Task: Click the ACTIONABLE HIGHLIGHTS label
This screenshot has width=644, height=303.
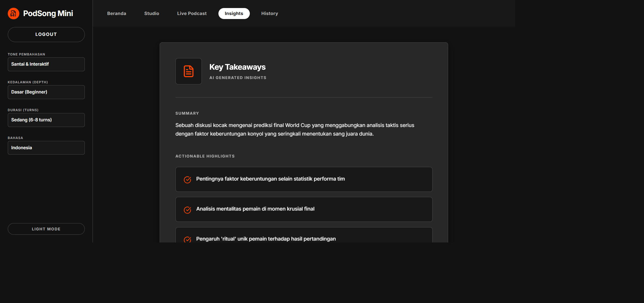Action: pos(205,156)
